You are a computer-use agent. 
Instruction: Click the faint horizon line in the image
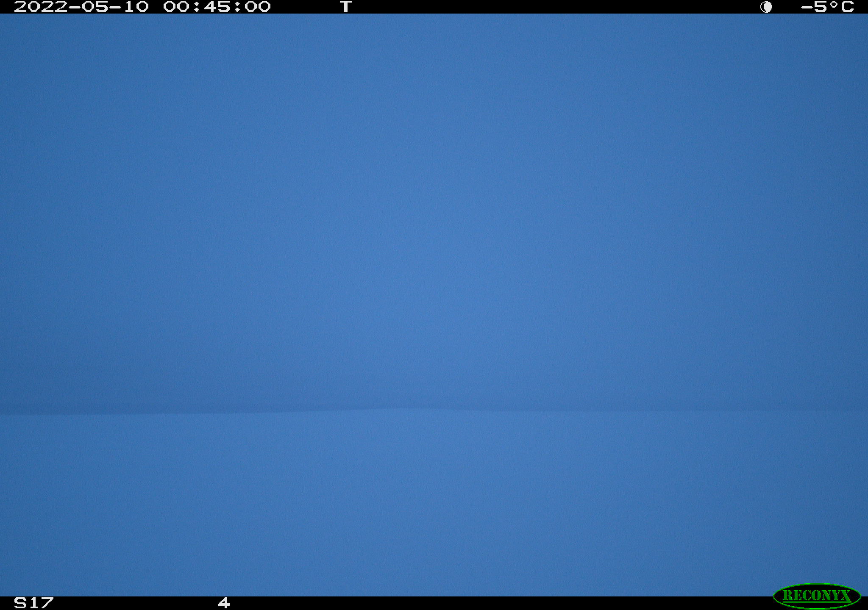click(x=434, y=410)
